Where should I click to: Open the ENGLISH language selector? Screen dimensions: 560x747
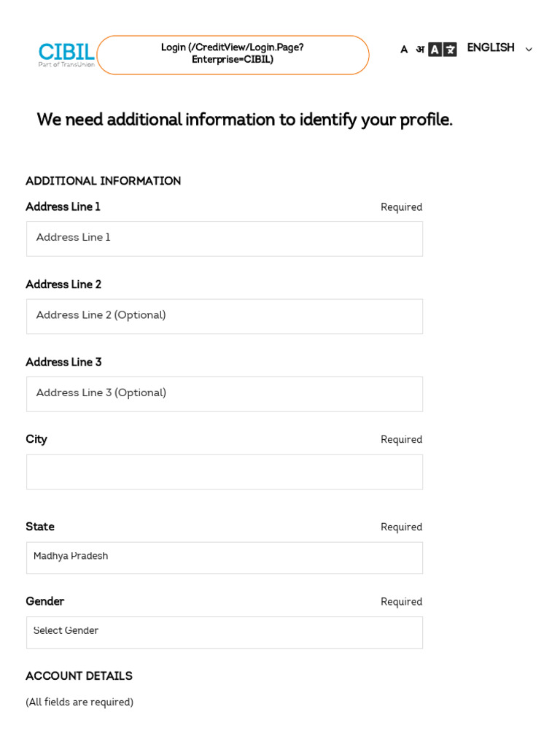pyautogui.click(x=491, y=48)
